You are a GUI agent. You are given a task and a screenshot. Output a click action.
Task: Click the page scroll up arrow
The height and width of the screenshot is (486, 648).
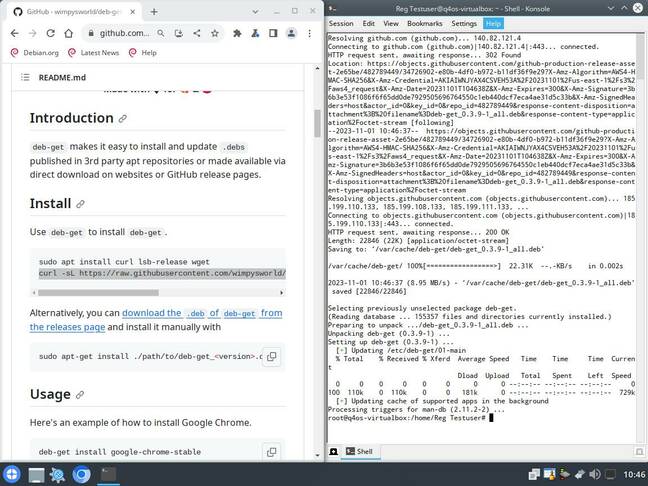(x=317, y=68)
